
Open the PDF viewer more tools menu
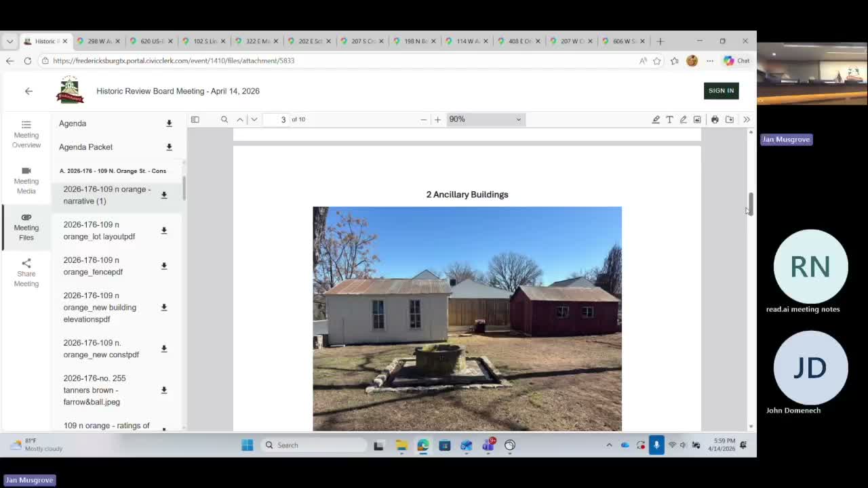pyautogui.click(x=747, y=119)
